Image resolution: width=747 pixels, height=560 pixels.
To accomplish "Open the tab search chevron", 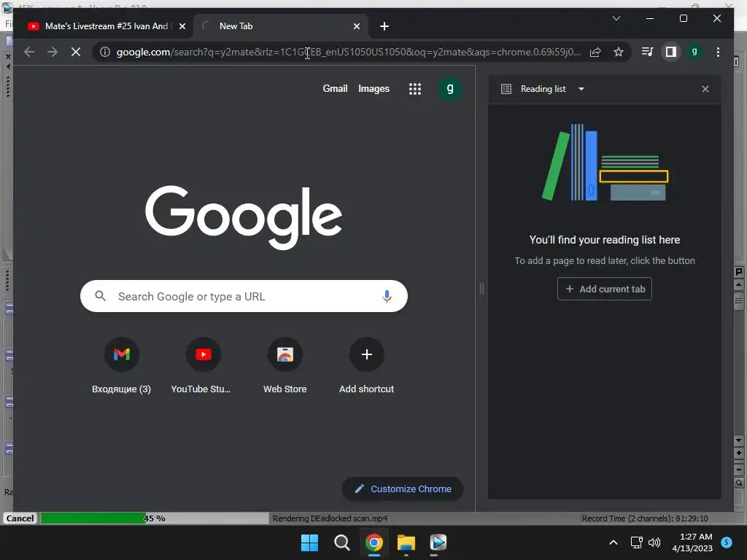I will pos(616,18).
